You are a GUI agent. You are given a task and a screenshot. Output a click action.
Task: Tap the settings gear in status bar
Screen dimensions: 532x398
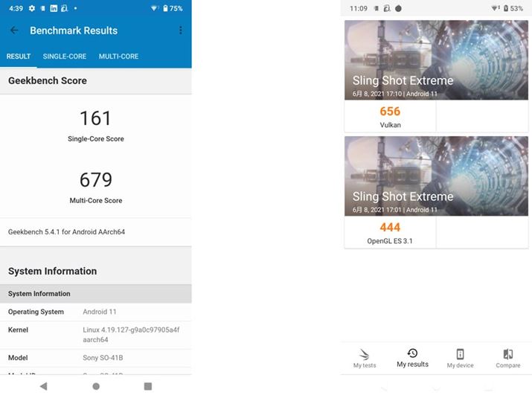32,8
